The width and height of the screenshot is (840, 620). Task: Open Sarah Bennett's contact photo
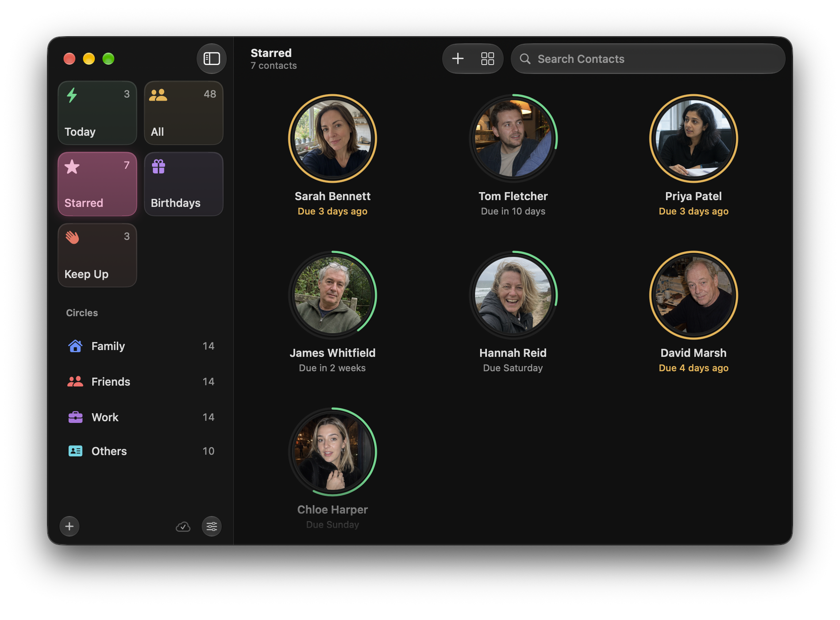[332, 139]
